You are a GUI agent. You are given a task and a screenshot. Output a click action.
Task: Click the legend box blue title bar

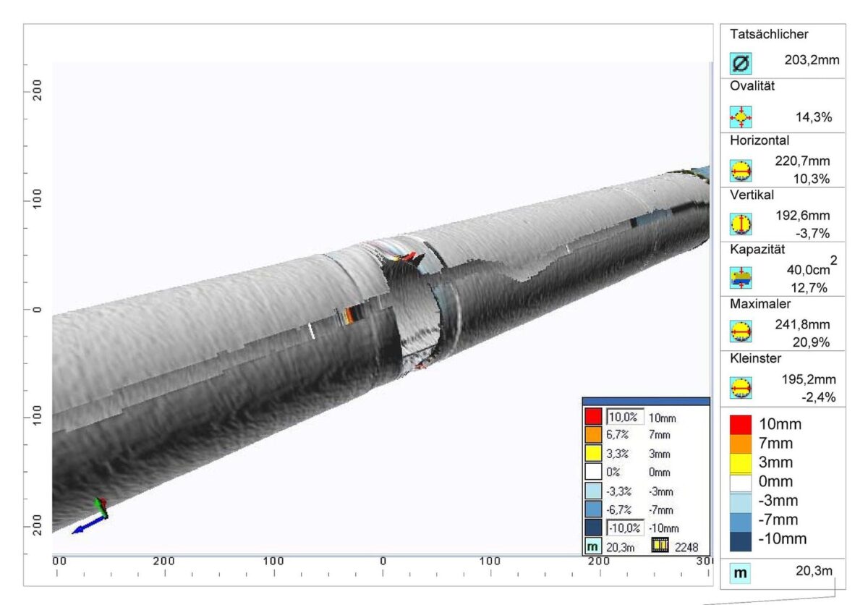[x=647, y=399]
